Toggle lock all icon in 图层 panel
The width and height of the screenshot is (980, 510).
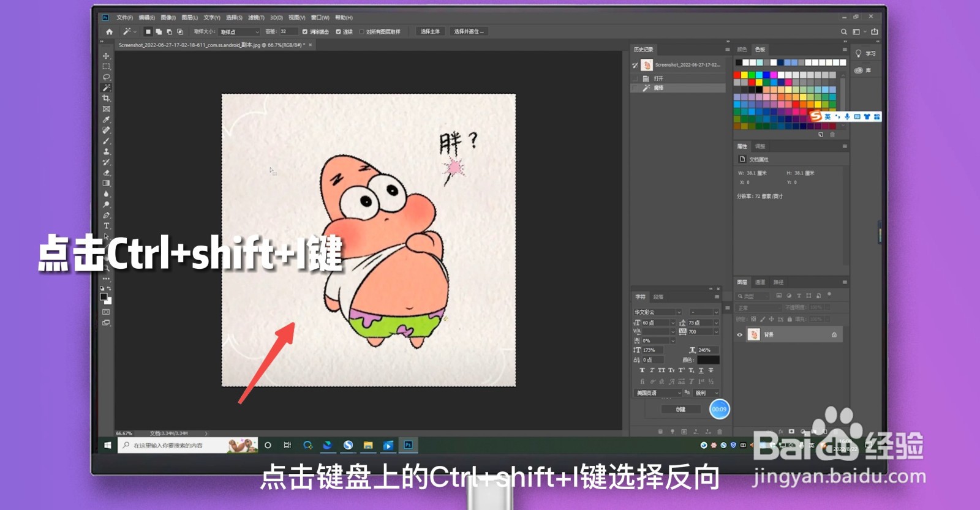click(790, 319)
